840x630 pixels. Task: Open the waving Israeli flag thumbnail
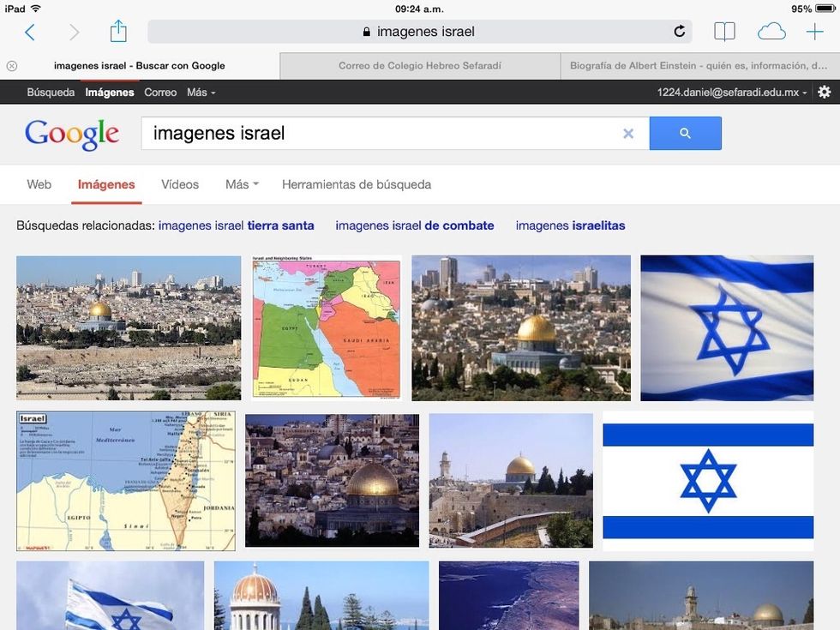[727, 327]
